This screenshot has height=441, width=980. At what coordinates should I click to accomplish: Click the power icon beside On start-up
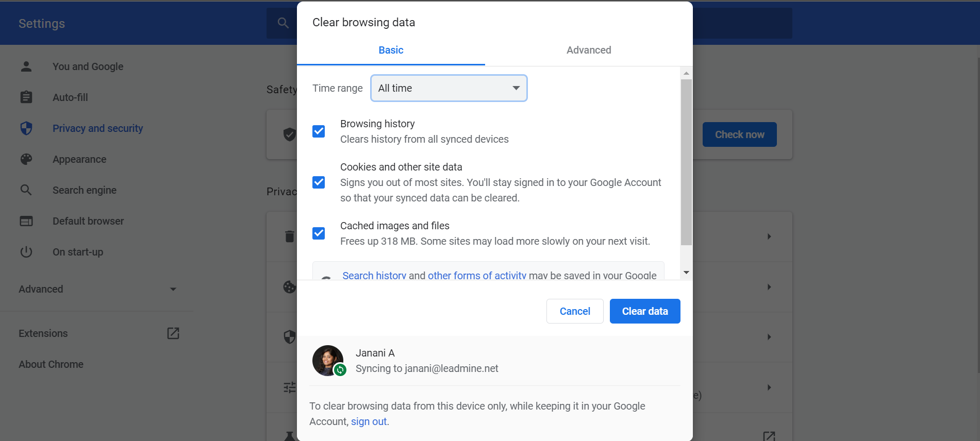26,252
